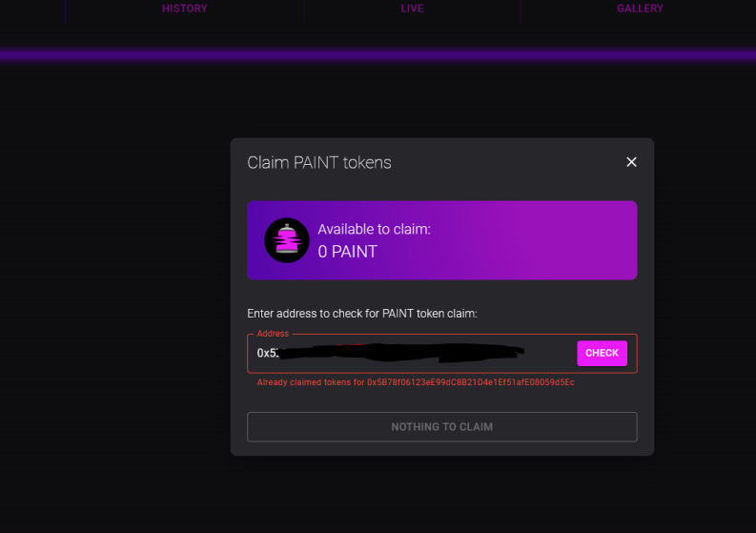
Task: Close the Claim PAINT tokens dialog
Action: 631,162
